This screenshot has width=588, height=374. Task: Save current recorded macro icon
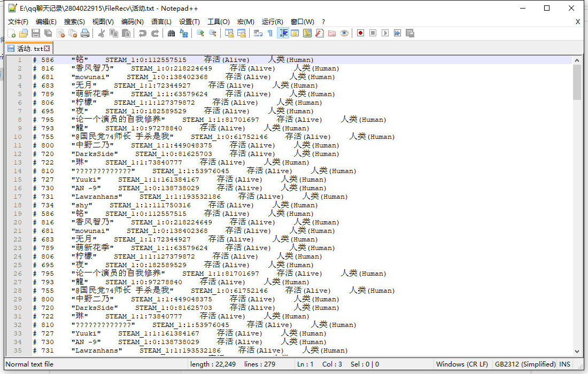click(x=410, y=33)
